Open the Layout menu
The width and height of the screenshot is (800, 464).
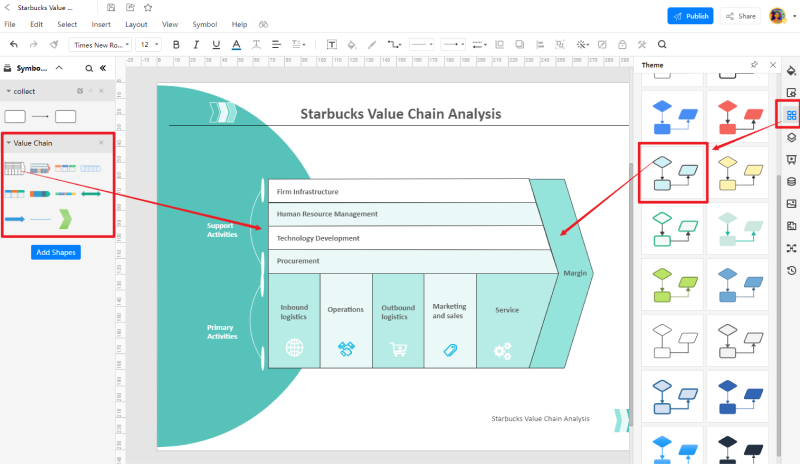[136, 24]
